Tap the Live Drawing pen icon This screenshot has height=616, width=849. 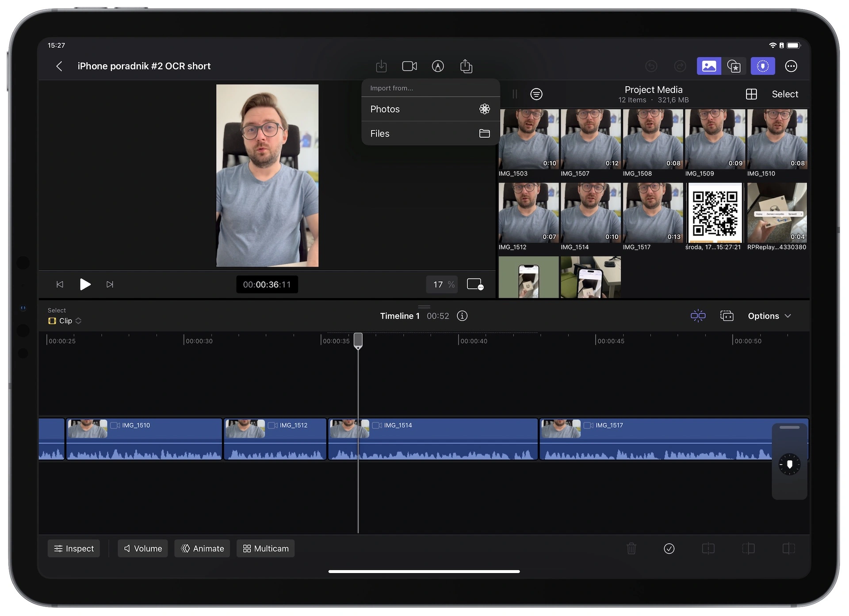pyautogui.click(x=438, y=66)
